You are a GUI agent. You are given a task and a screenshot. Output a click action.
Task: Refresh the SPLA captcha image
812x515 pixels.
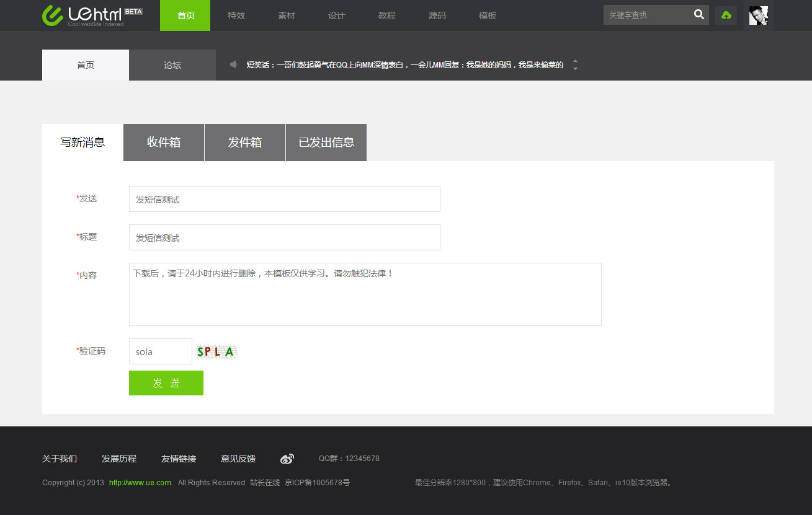[216, 352]
